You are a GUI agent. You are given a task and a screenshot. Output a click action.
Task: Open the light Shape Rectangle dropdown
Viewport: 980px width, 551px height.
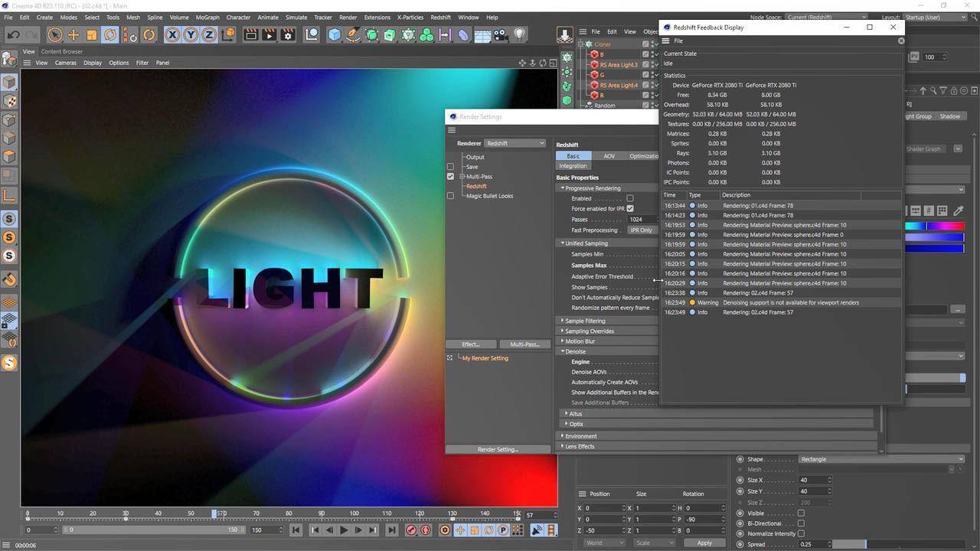(882, 459)
